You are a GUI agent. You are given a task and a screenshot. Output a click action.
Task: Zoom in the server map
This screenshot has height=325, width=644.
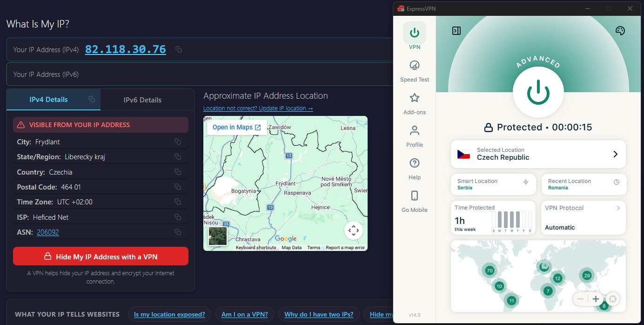tap(596, 299)
